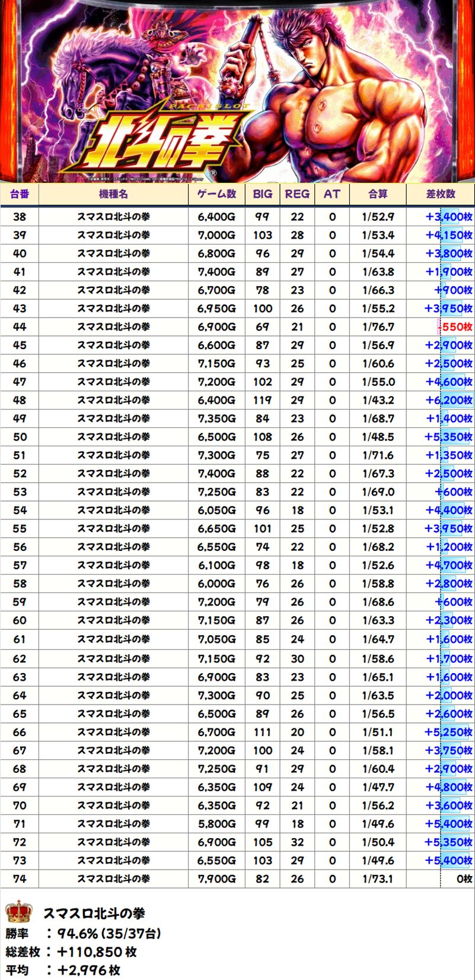Click the +1,350枚 difference value

point(449,455)
